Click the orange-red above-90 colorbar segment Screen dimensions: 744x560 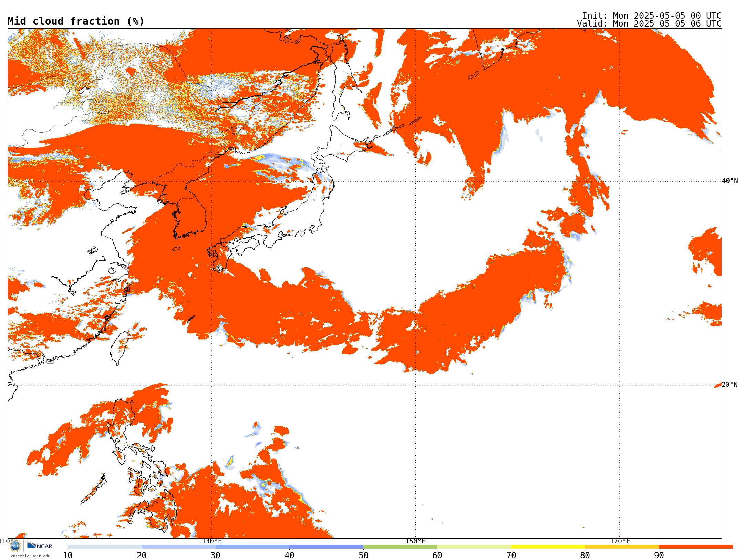click(x=696, y=547)
